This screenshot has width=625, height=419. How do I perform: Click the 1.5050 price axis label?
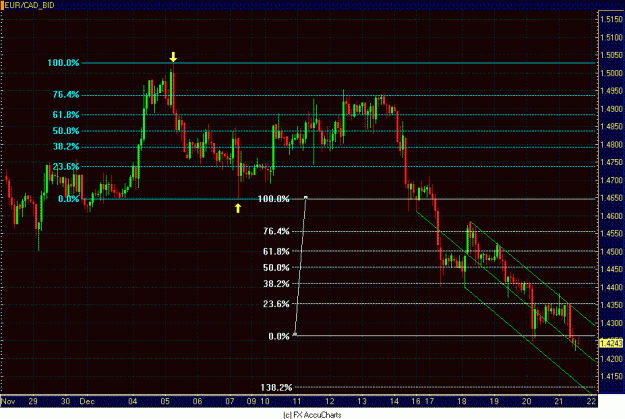pos(611,55)
